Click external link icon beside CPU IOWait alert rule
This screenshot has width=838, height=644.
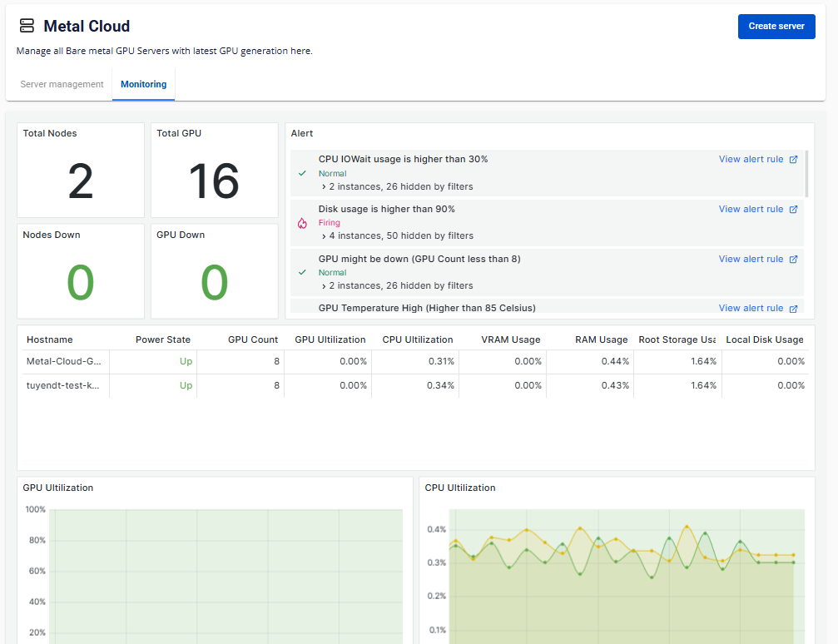[793, 159]
